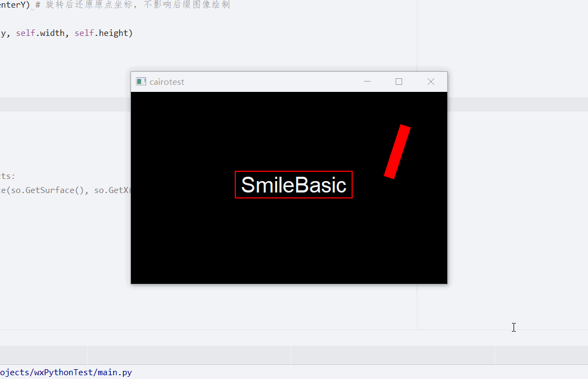588x379 pixels.
Task: Click self.width in the editor code
Action: point(40,33)
